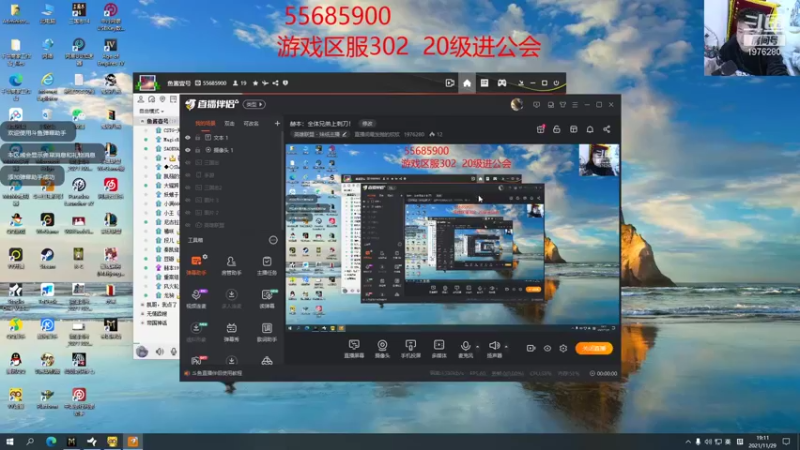The image size is (800, 450).
Task: Click the home icon in the voice chat window
Action: (x=467, y=83)
